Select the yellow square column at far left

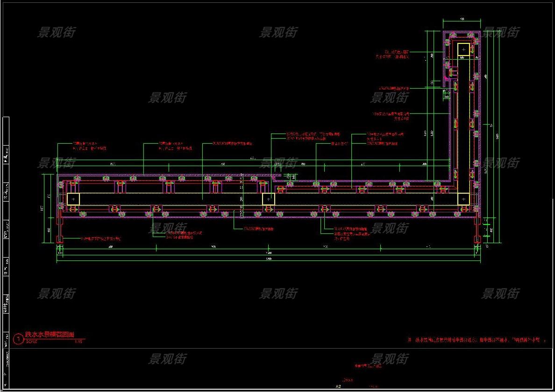point(73,199)
